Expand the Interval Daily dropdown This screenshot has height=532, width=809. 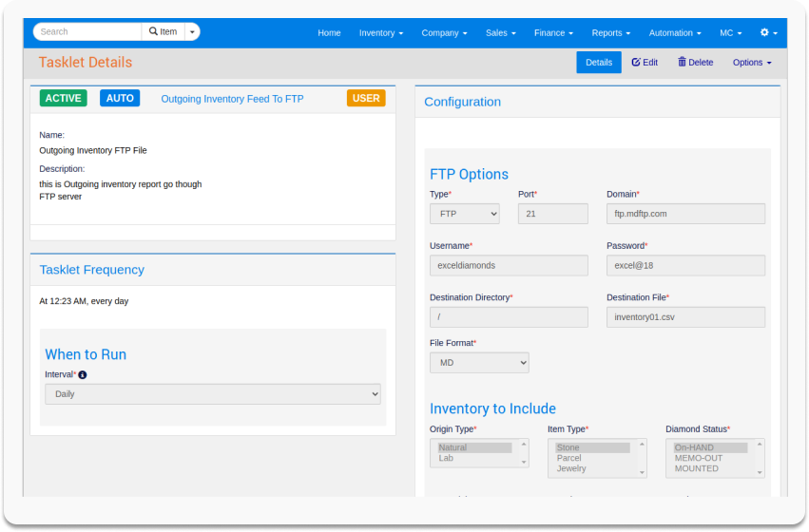[212, 393]
